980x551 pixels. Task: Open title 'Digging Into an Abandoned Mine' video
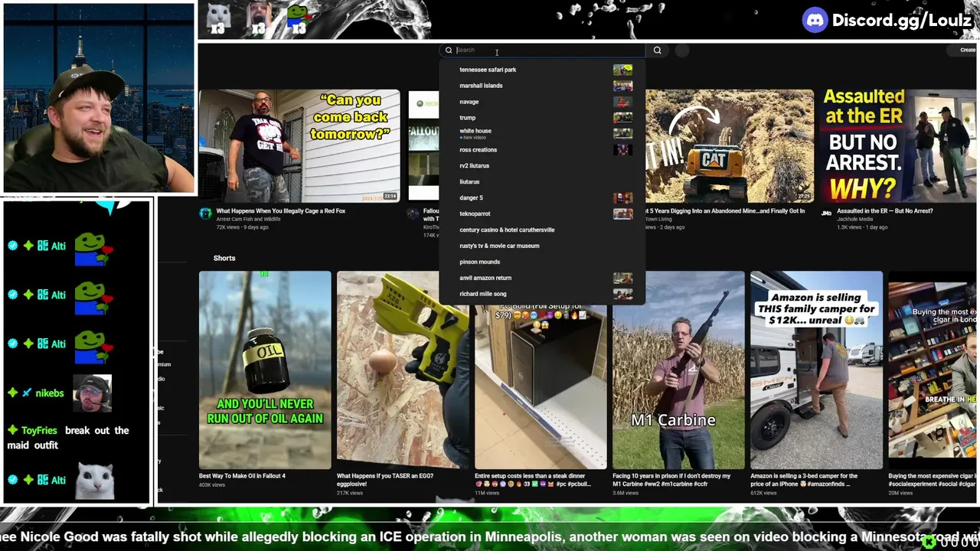tap(726, 211)
